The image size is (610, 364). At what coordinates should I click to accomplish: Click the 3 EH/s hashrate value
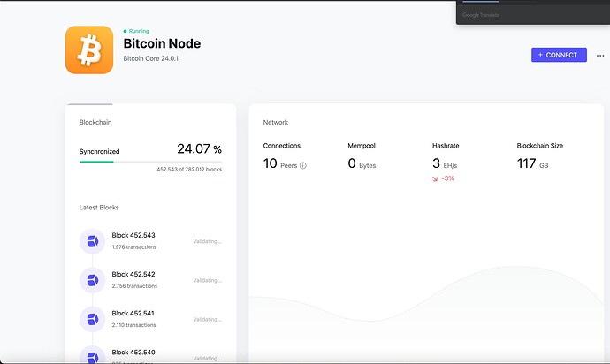[445, 163]
